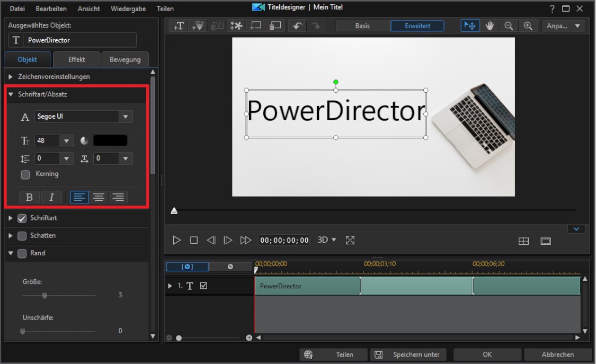The width and height of the screenshot is (596, 364).
Task: Open the Wiedergabe menu
Action: (128, 8)
